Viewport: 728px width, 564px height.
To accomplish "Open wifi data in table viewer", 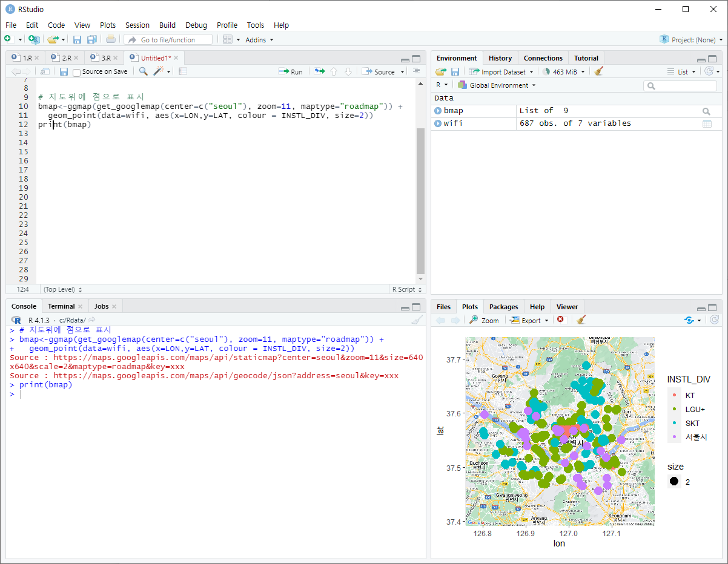I will 706,123.
